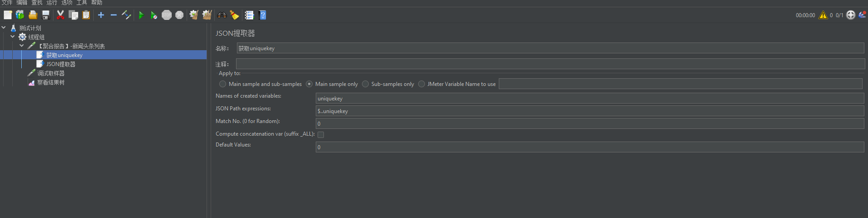
Task: Open the 运行 menu
Action: (x=52, y=3)
